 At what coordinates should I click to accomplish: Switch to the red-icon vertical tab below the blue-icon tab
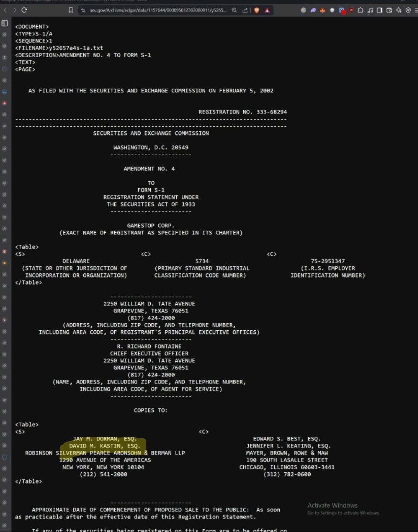coord(5,103)
